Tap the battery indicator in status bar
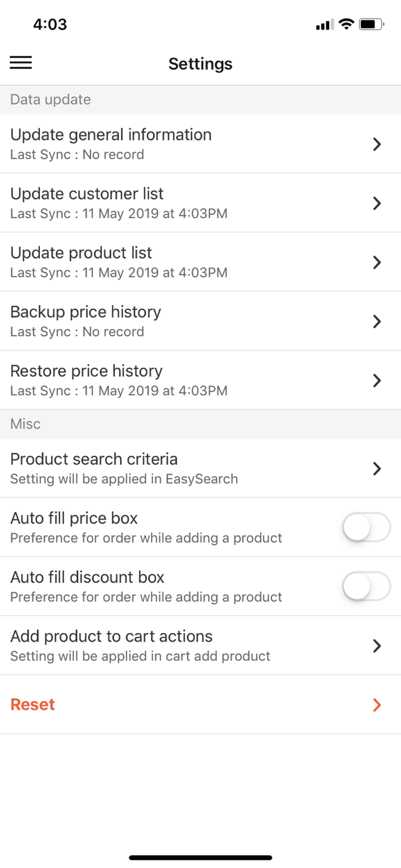The image size is (401, 868). 371,24
